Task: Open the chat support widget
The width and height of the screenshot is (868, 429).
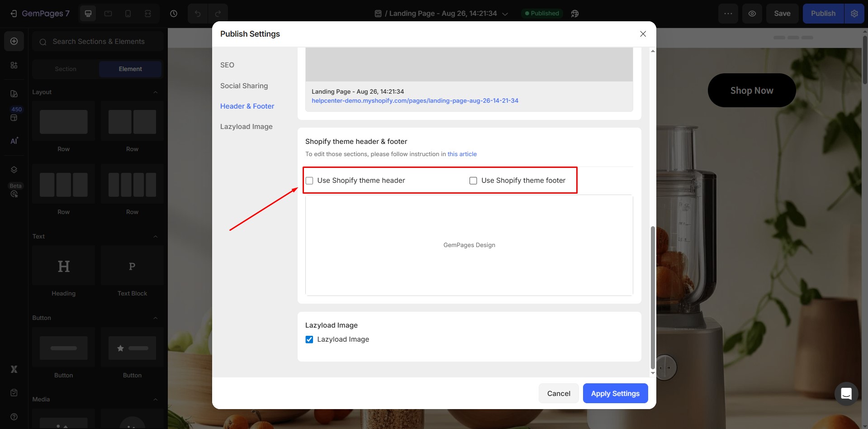Action: (846, 394)
